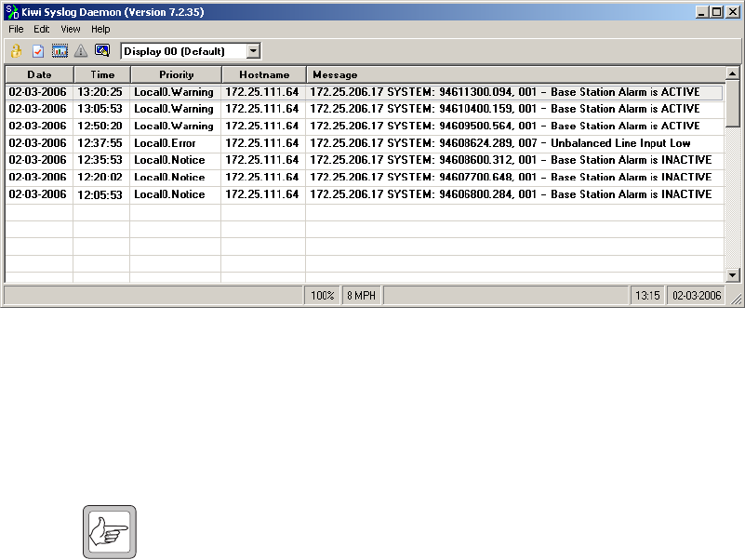
Task: Click the vertical scrollbar thumb
Action: (x=733, y=103)
